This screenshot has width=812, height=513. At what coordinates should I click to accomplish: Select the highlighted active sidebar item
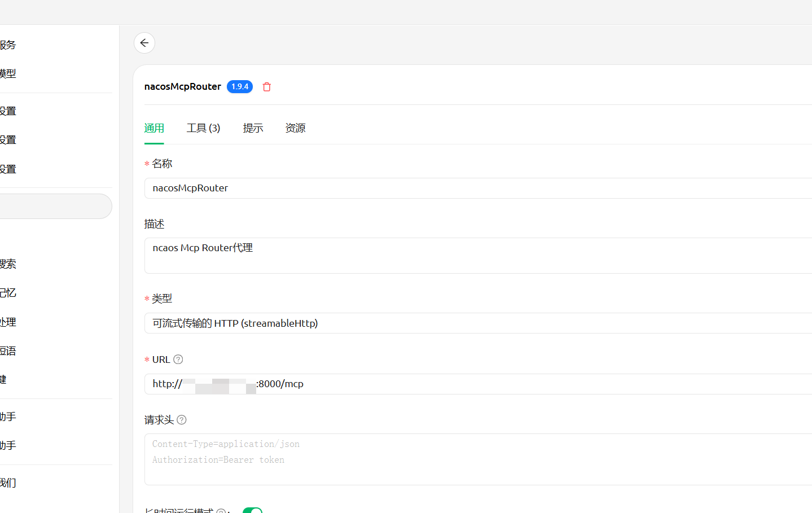(x=56, y=206)
